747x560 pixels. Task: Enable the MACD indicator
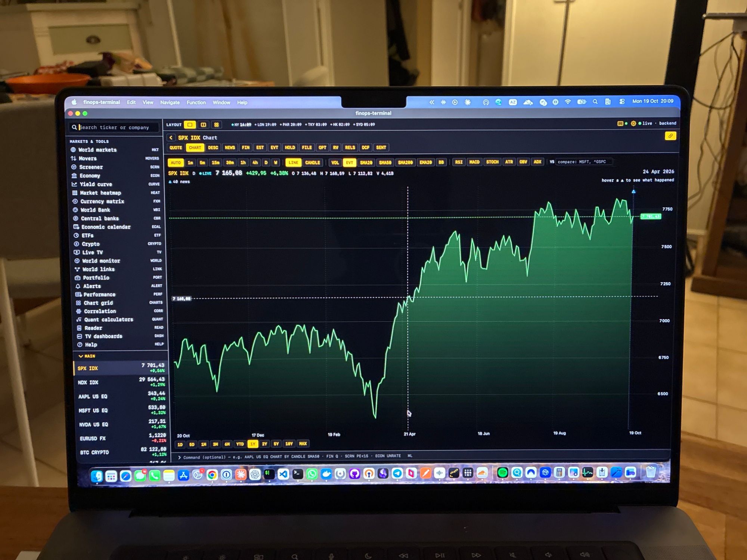(474, 162)
